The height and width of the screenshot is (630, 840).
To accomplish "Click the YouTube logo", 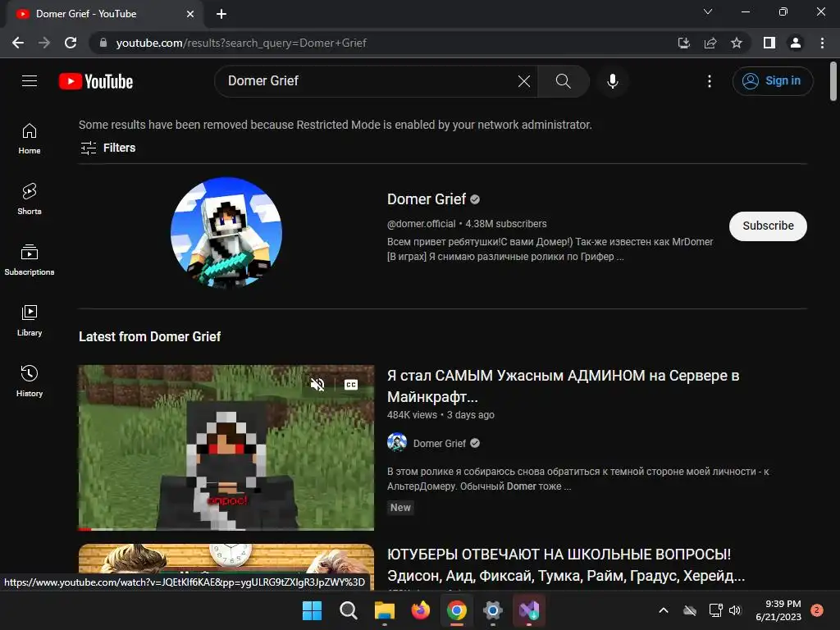I will (96, 81).
